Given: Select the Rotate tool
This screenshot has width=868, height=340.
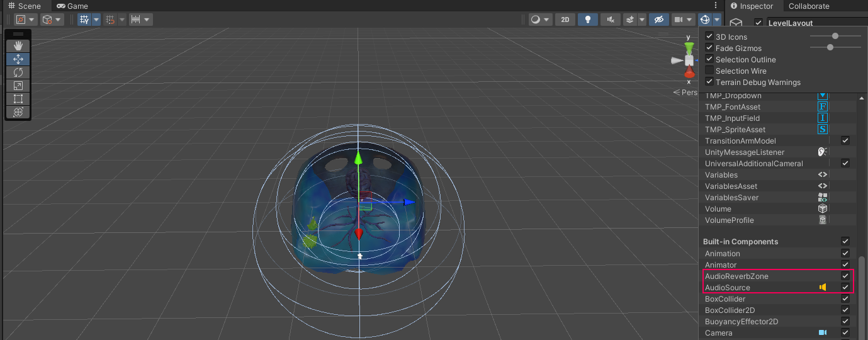Looking at the screenshot, I should click(18, 72).
